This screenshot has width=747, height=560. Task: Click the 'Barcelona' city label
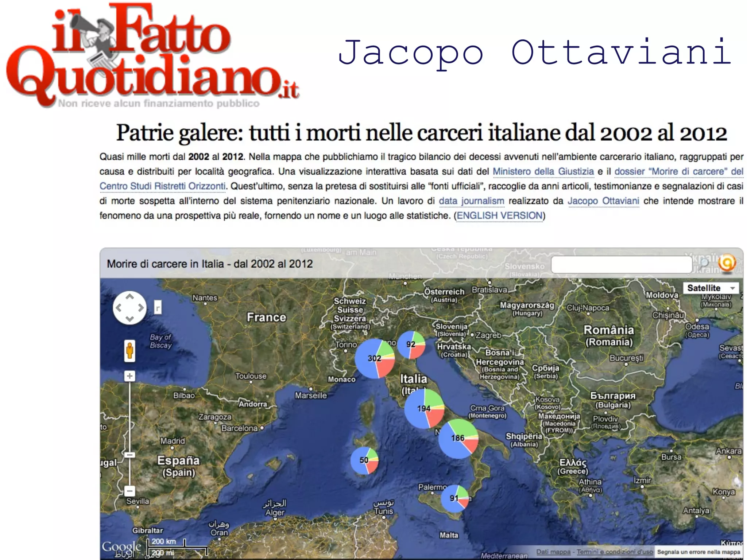(239, 428)
